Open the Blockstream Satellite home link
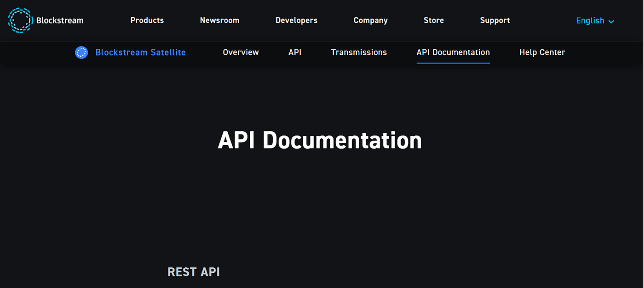 click(x=140, y=53)
